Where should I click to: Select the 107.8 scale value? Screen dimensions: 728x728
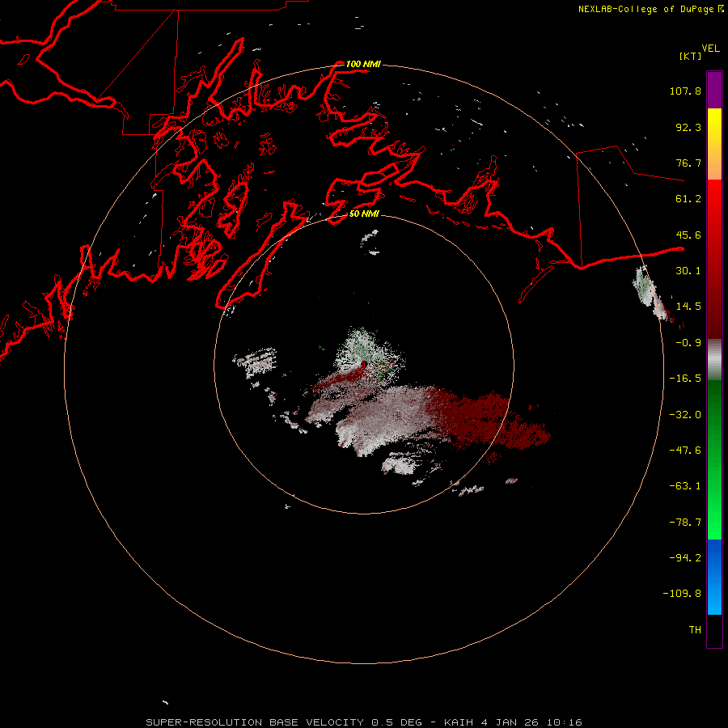685,91
